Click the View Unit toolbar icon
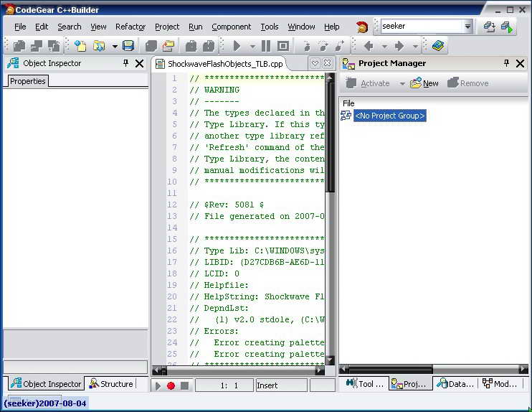 pyautogui.click(x=19, y=46)
